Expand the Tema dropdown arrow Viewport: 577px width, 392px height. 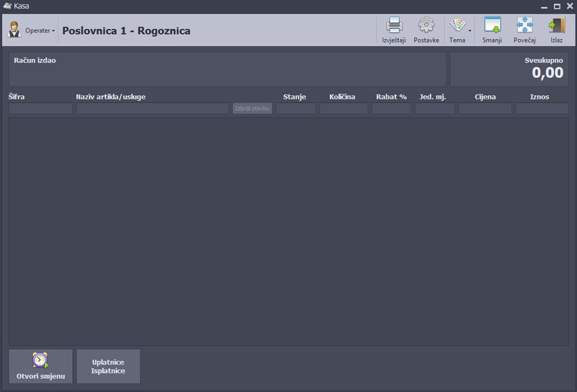[x=470, y=31]
